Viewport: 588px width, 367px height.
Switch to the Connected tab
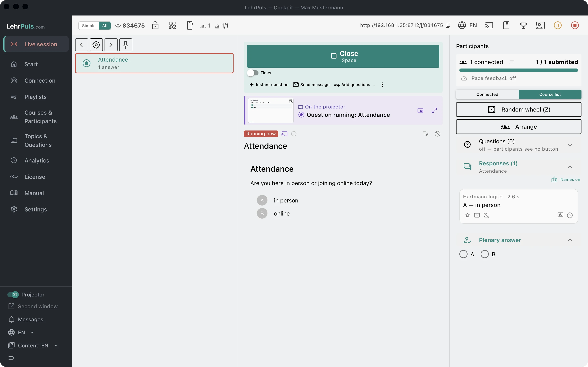coord(487,94)
